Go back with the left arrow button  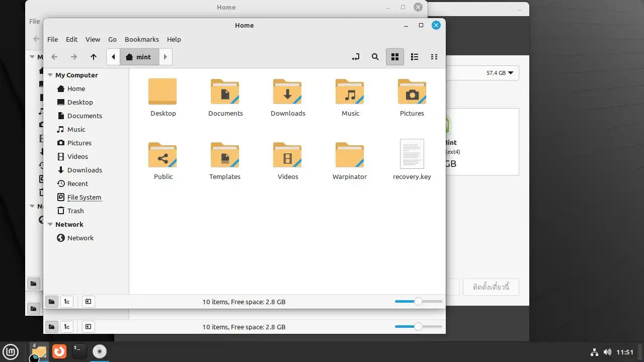(54, 57)
